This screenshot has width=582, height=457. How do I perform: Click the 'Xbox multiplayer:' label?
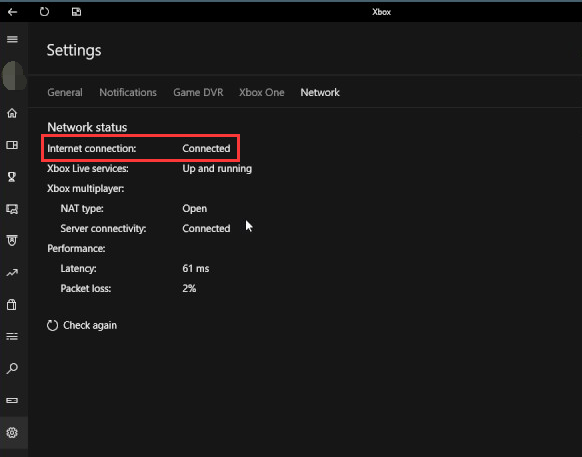pyautogui.click(x=86, y=189)
